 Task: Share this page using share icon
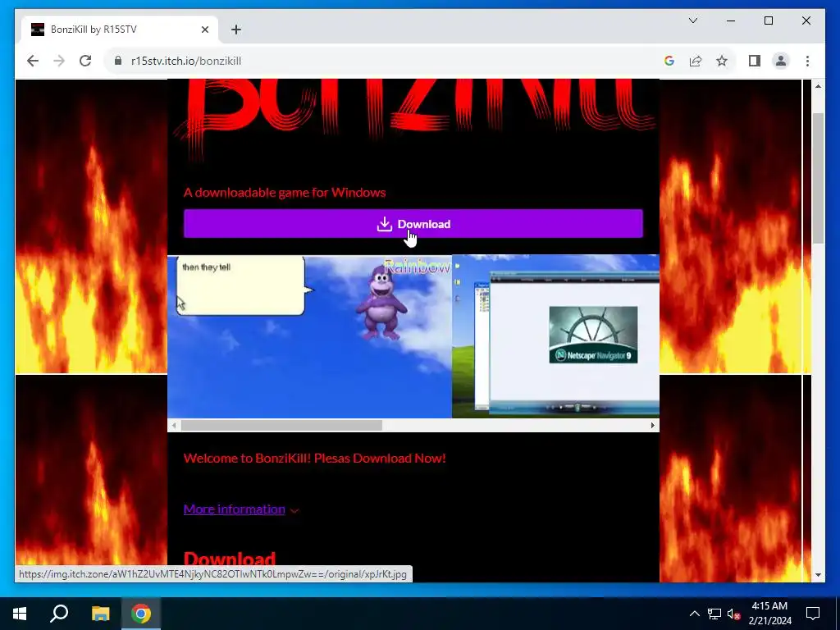[696, 61]
